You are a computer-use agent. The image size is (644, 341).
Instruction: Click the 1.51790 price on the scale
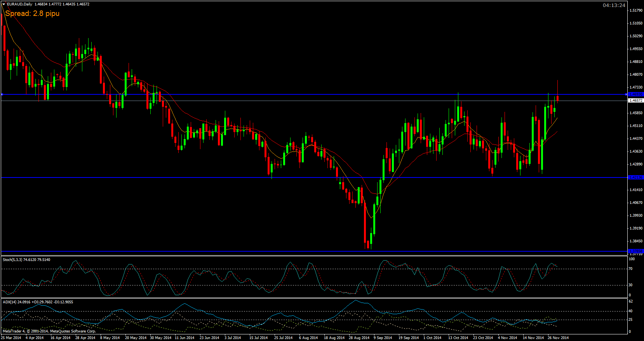point(636,10)
